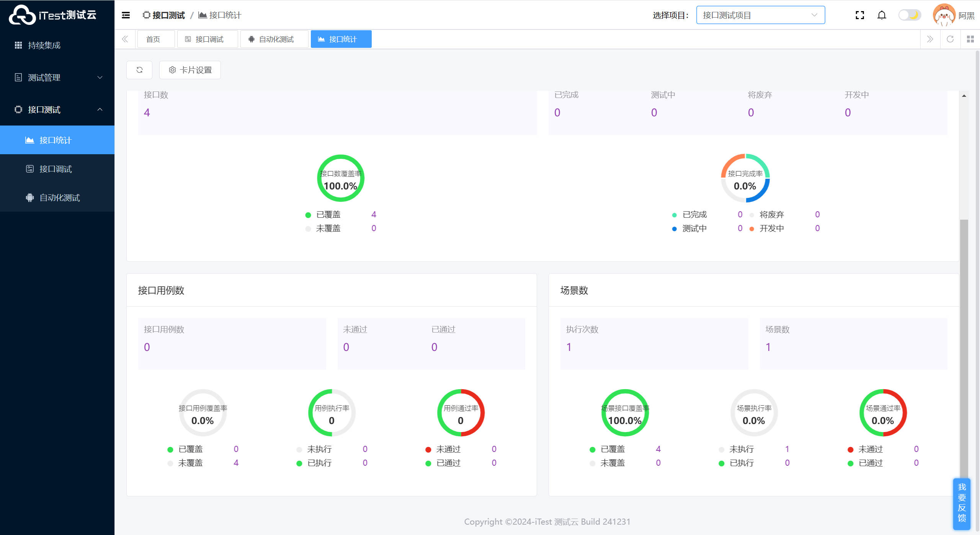Switch to the 接口调试 tab
The width and height of the screenshot is (980, 535).
pyautogui.click(x=207, y=39)
